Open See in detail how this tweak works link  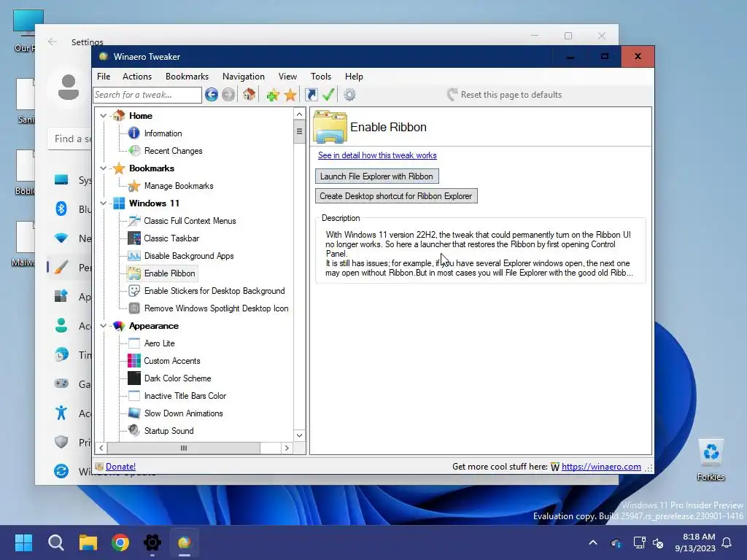click(377, 155)
